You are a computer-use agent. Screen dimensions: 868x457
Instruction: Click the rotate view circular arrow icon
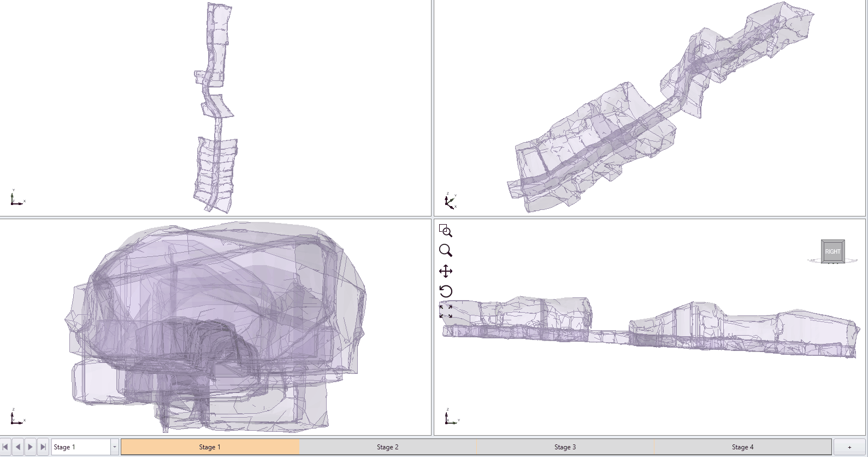[x=445, y=291]
